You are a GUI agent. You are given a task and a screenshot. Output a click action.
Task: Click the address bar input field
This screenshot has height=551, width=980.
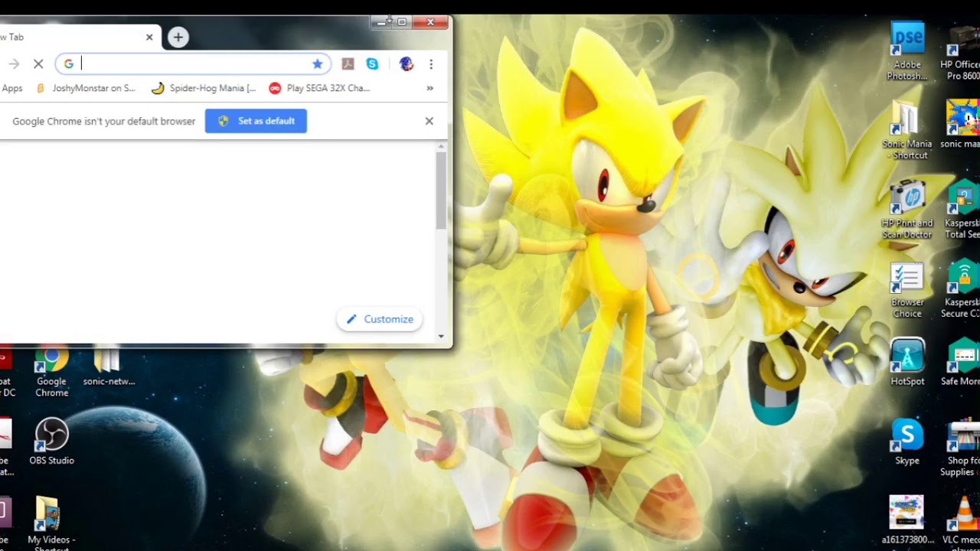coord(194,64)
